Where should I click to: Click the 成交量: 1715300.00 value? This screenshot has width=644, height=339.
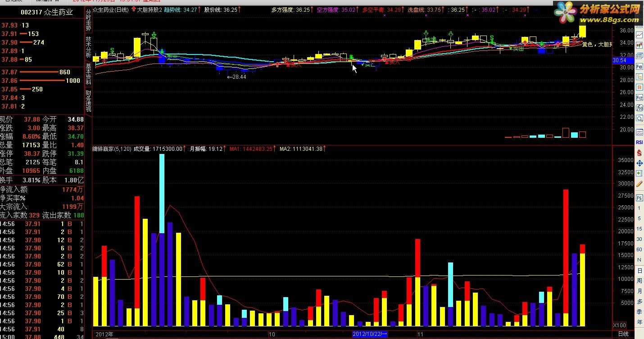point(158,149)
